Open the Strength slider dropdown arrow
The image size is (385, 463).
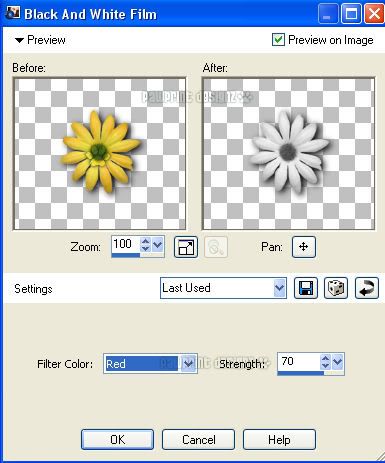point(338,362)
